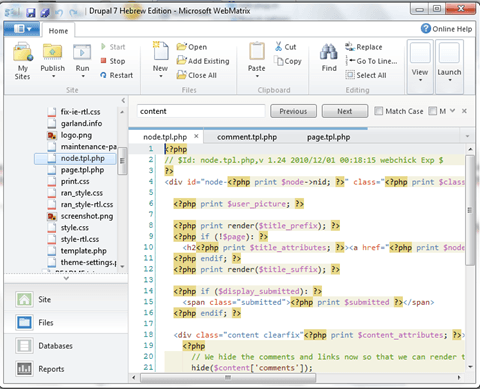Click Replace in Editing group
The width and height of the screenshot is (480, 389).
pos(364,47)
